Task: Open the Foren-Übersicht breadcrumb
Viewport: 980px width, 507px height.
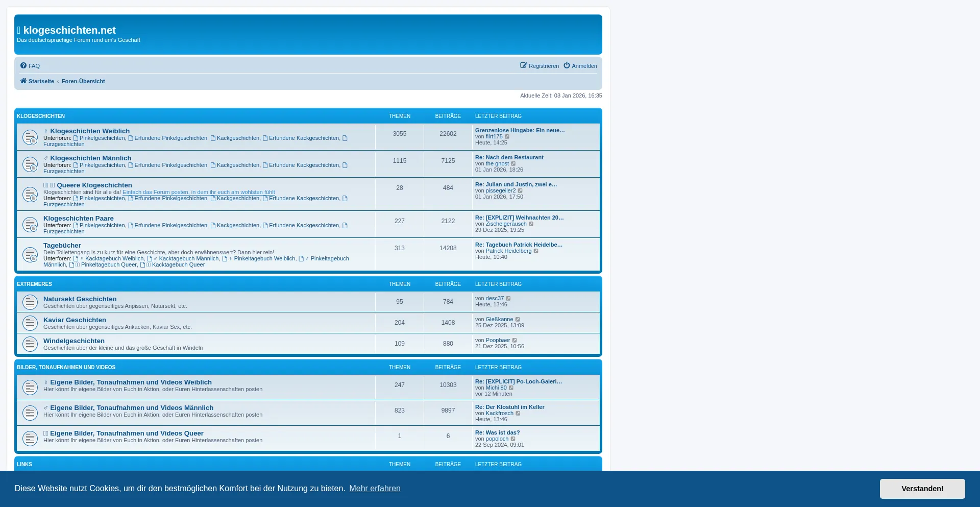Action: pos(83,81)
